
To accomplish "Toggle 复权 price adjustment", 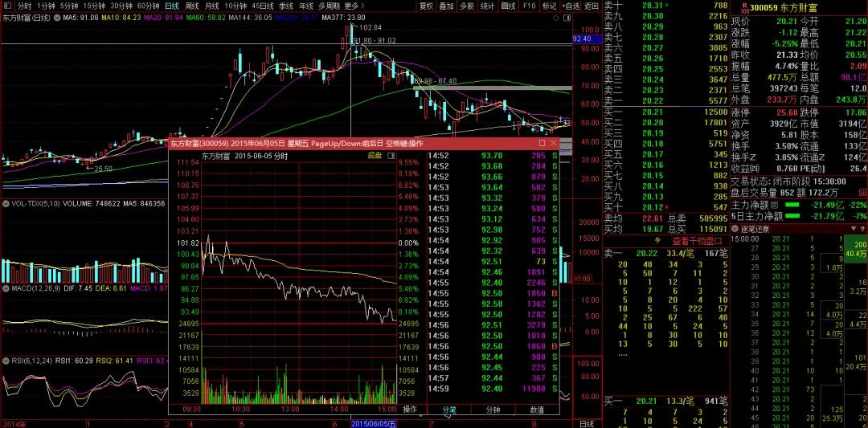I will point(427,6).
